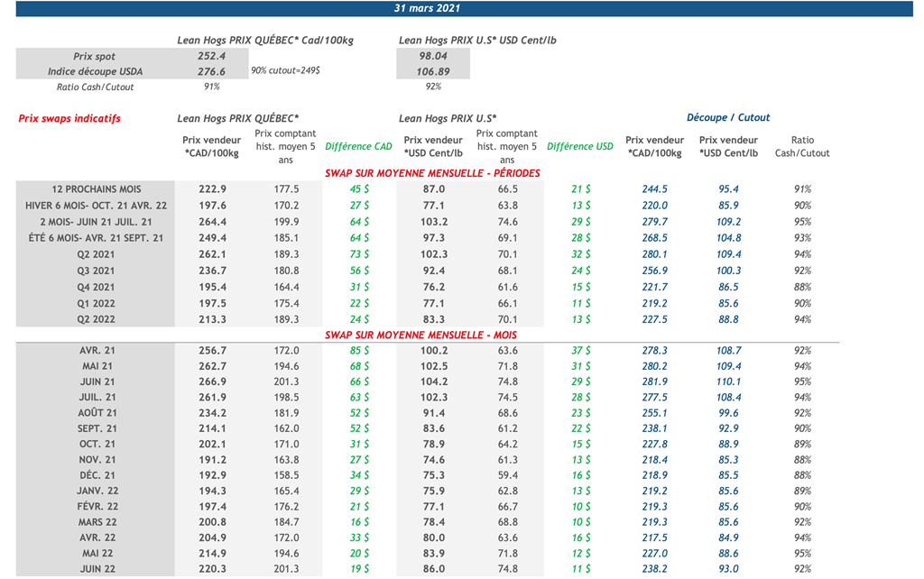Click the 85 $ difference for AVR. 21
Image resolution: width=924 pixels, height=579 pixels.
coord(358,350)
